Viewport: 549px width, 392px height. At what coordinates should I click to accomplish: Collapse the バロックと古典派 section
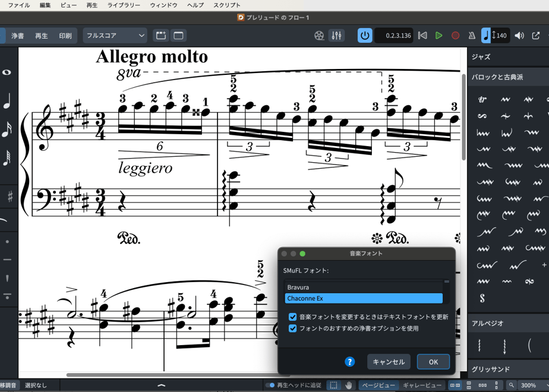(508, 77)
